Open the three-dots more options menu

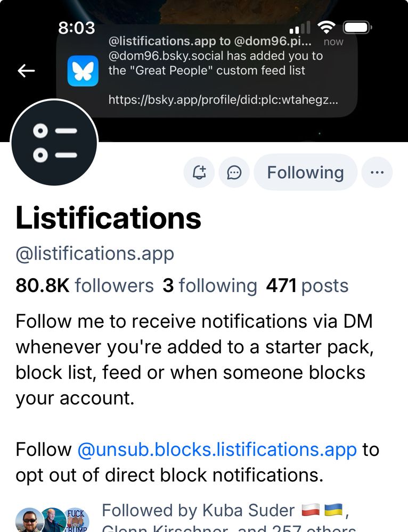pyautogui.click(x=377, y=172)
